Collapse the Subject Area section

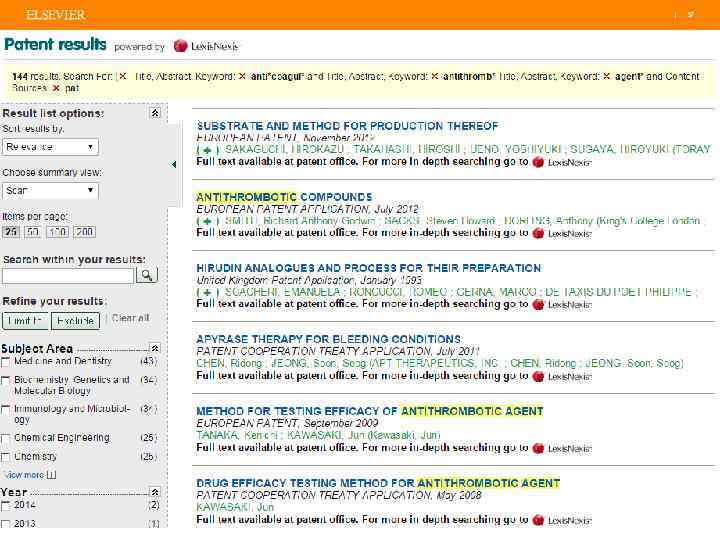(x=155, y=348)
